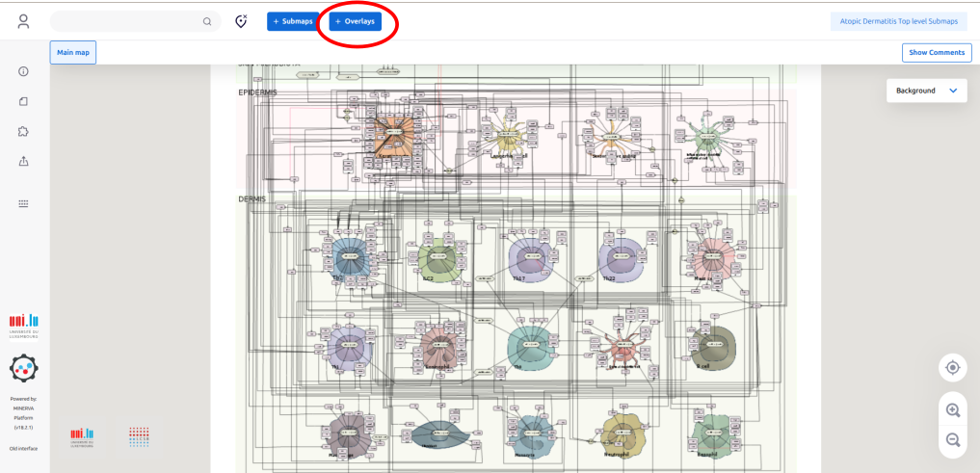Click the clear-pins map marker icon
The width and height of the screenshot is (980, 473).
click(x=242, y=21)
